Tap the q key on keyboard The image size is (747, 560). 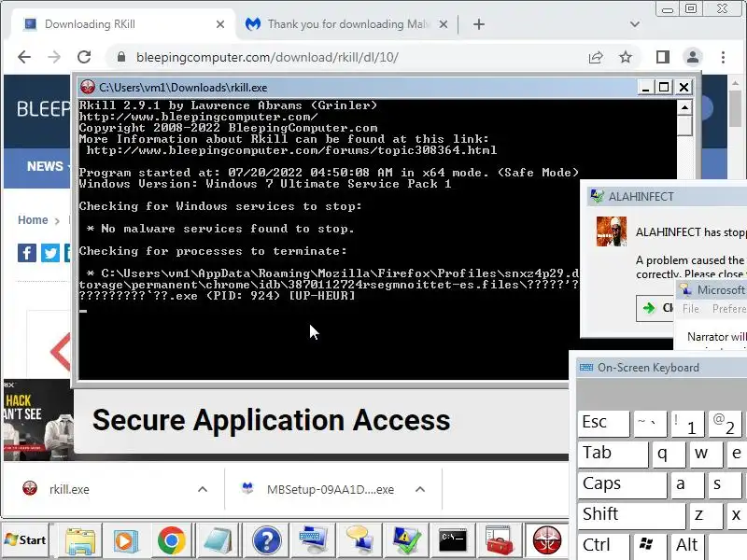click(x=669, y=454)
